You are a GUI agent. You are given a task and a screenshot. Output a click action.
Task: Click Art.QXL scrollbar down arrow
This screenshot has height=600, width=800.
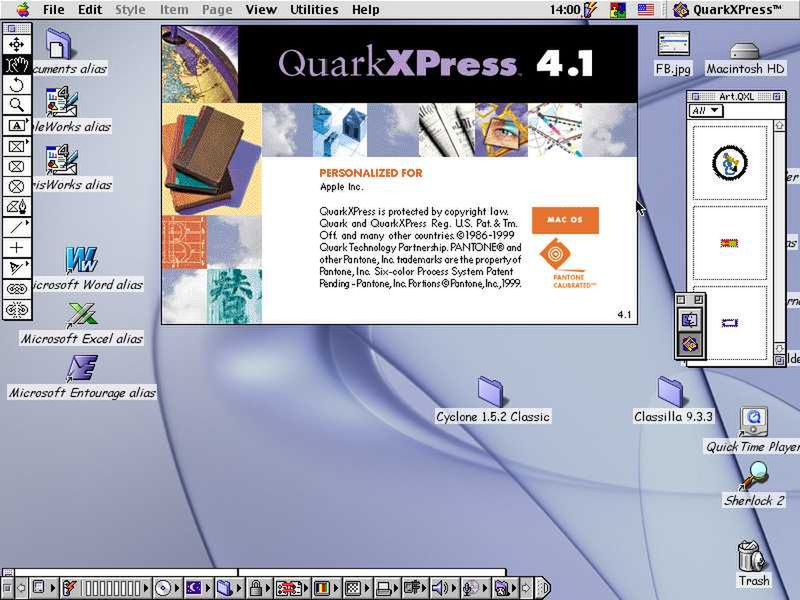tap(779, 348)
